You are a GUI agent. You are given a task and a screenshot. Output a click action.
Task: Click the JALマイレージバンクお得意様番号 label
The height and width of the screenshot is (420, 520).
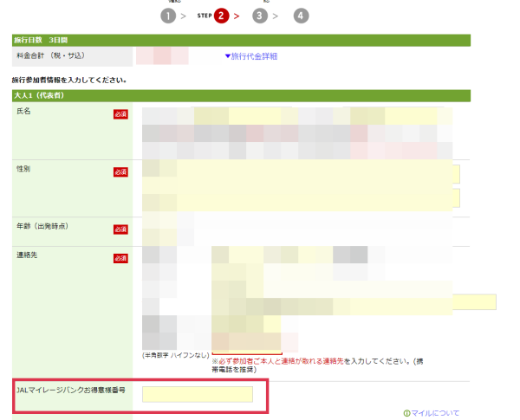[x=72, y=391]
